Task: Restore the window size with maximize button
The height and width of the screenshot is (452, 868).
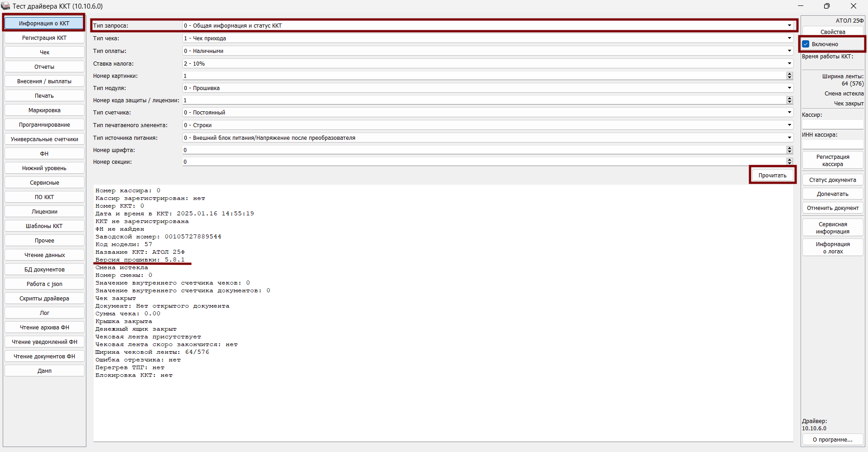Action: 826,6
